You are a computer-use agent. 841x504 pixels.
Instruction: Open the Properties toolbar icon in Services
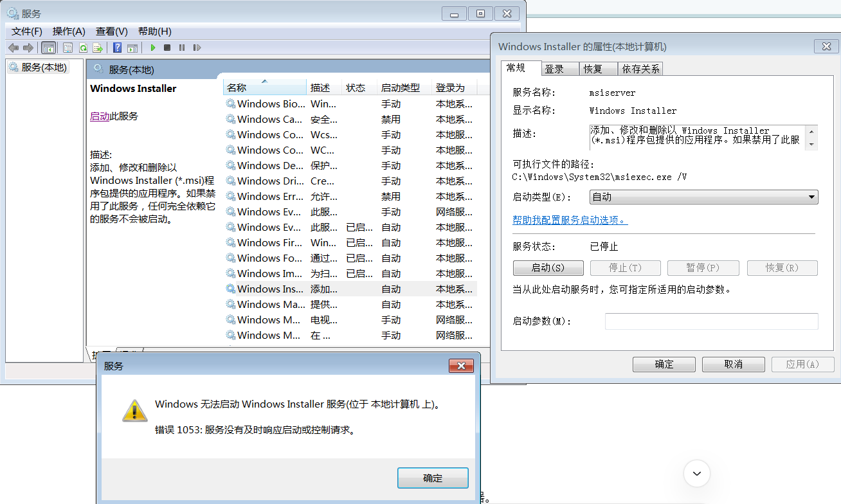[x=68, y=48]
